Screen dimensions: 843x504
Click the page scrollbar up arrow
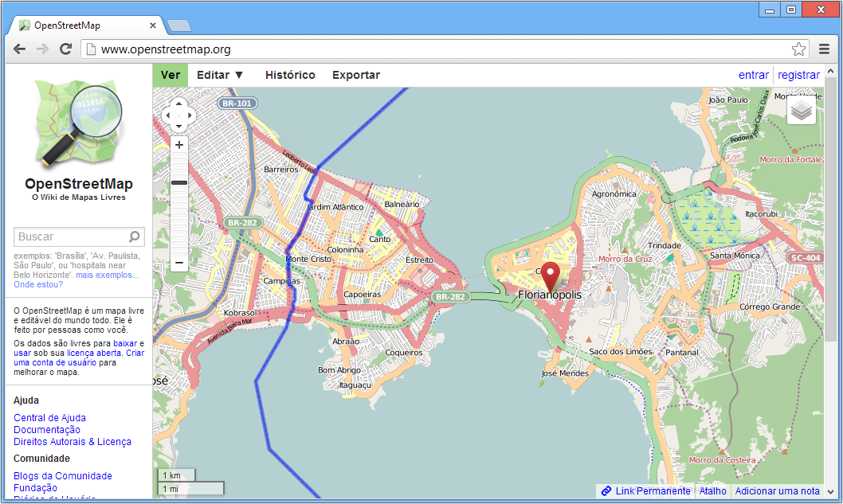(831, 71)
